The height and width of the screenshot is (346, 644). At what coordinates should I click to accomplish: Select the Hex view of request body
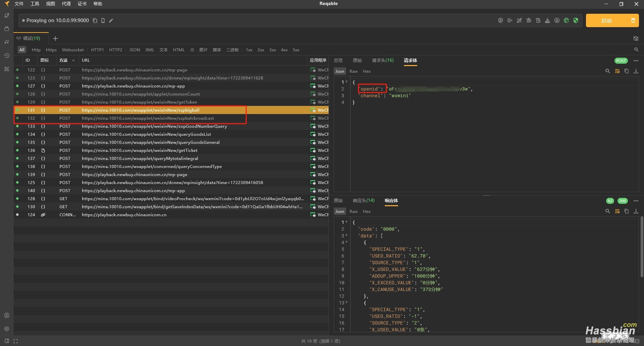point(367,71)
